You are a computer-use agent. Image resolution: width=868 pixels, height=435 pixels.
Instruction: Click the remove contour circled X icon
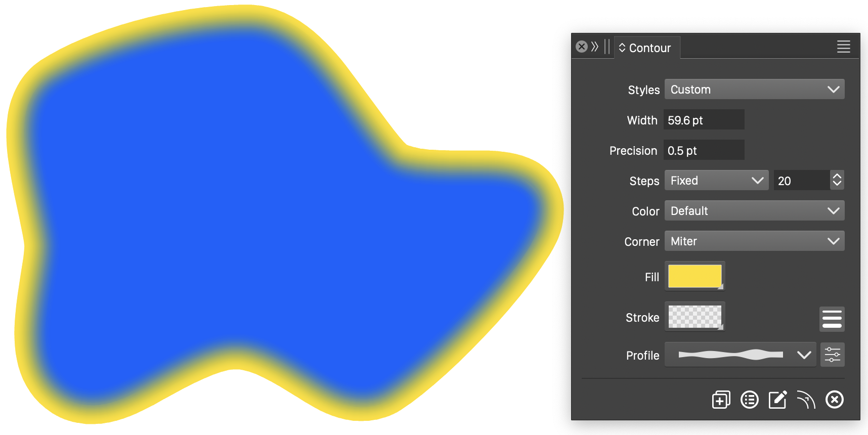pyautogui.click(x=835, y=400)
